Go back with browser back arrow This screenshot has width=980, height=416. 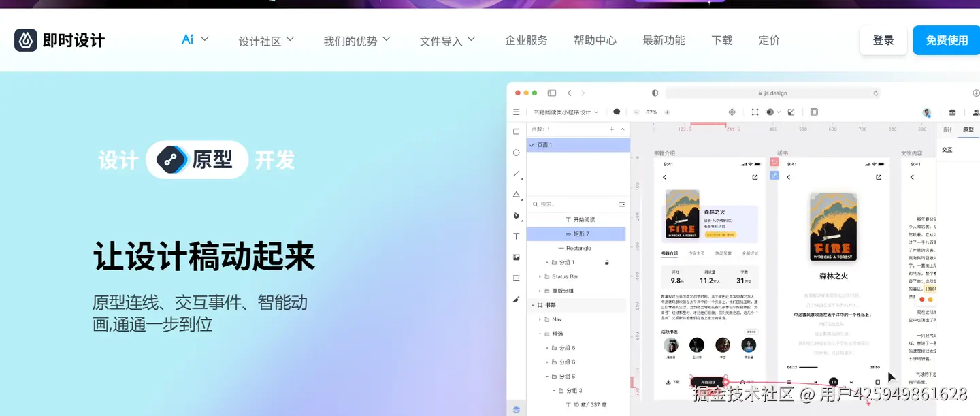(570, 93)
